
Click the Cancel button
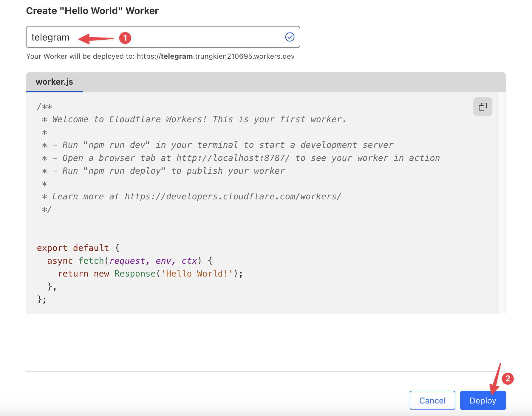(432, 400)
